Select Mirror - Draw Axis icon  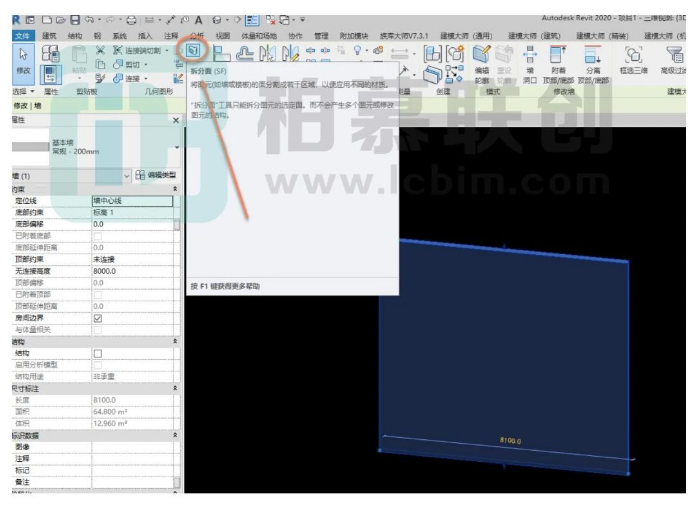pyautogui.click(x=290, y=54)
